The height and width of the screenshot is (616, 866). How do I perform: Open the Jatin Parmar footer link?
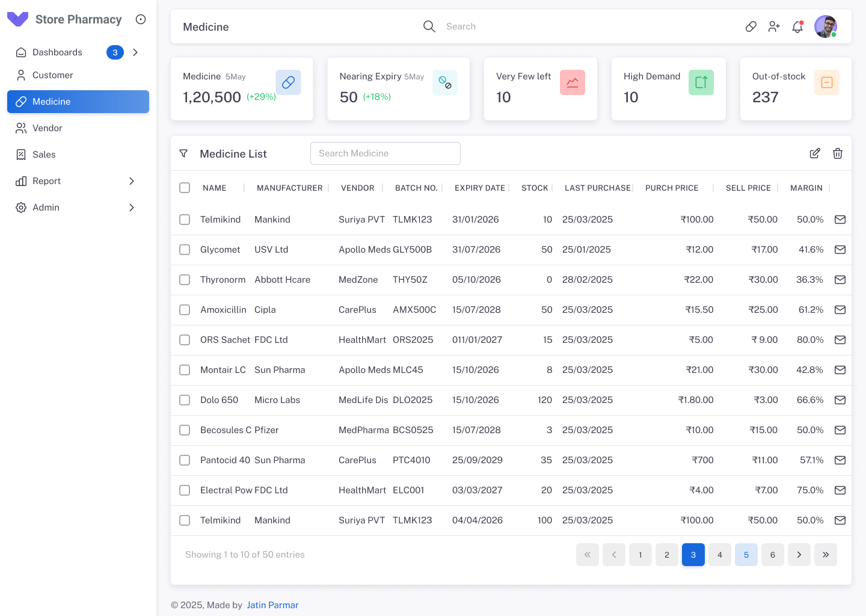point(272,605)
